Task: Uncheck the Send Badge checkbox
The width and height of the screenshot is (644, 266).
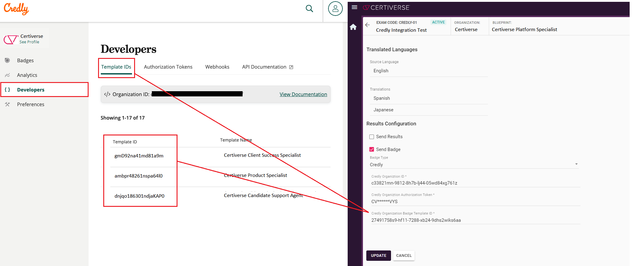Action: [x=372, y=149]
